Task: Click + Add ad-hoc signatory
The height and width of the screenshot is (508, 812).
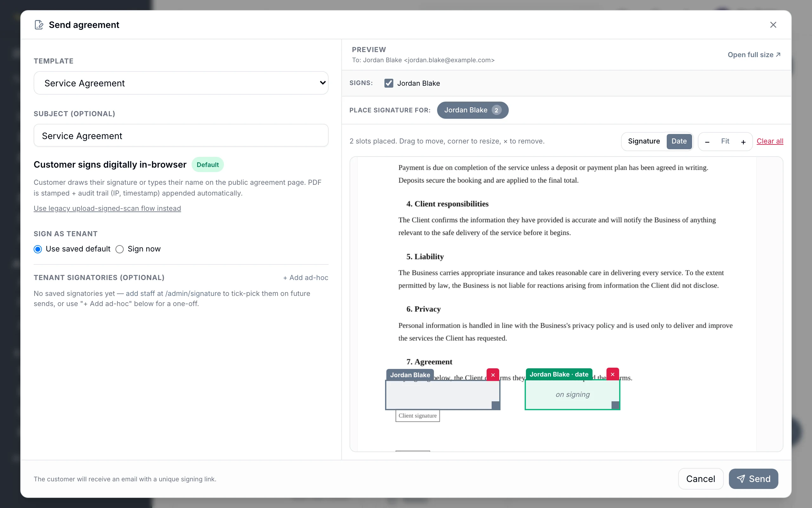Action: click(x=305, y=277)
